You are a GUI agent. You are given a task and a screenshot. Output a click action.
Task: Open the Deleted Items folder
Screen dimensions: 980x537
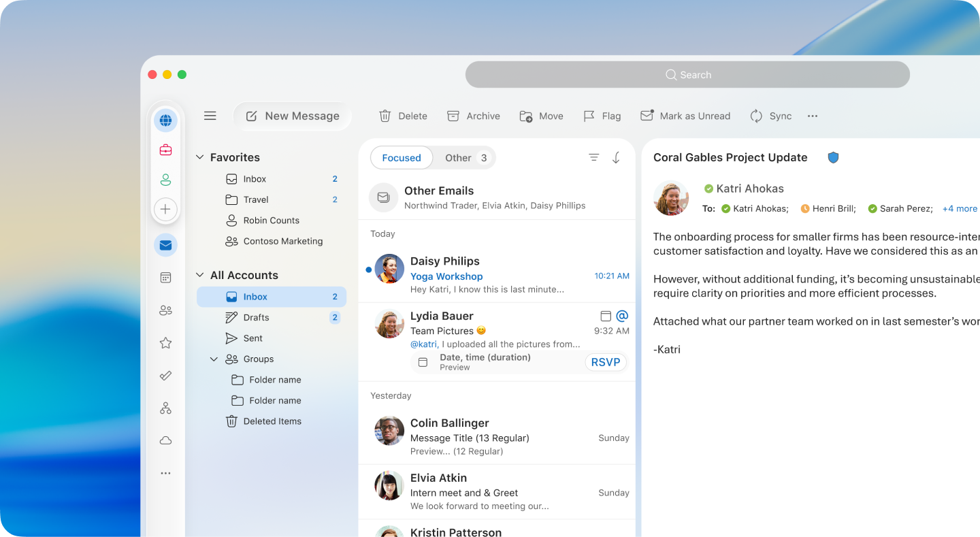click(x=272, y=421)
